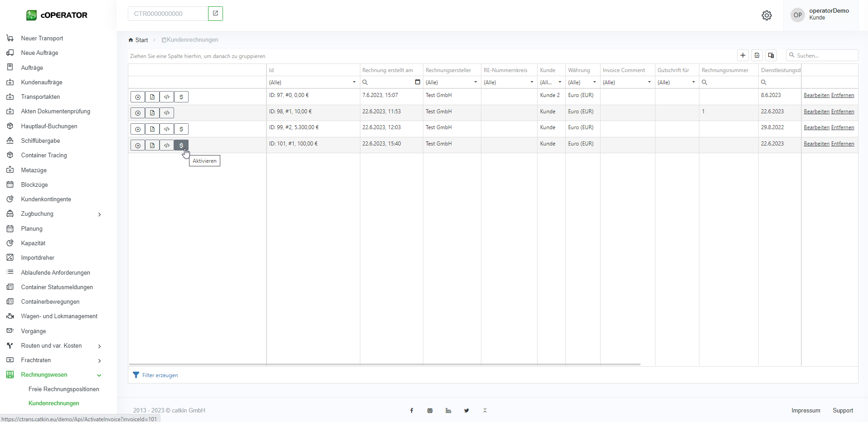Screen dimensions: 868x422
Task: Click Bearbeiten link for invoice ID 98
Action: [816, 112]
